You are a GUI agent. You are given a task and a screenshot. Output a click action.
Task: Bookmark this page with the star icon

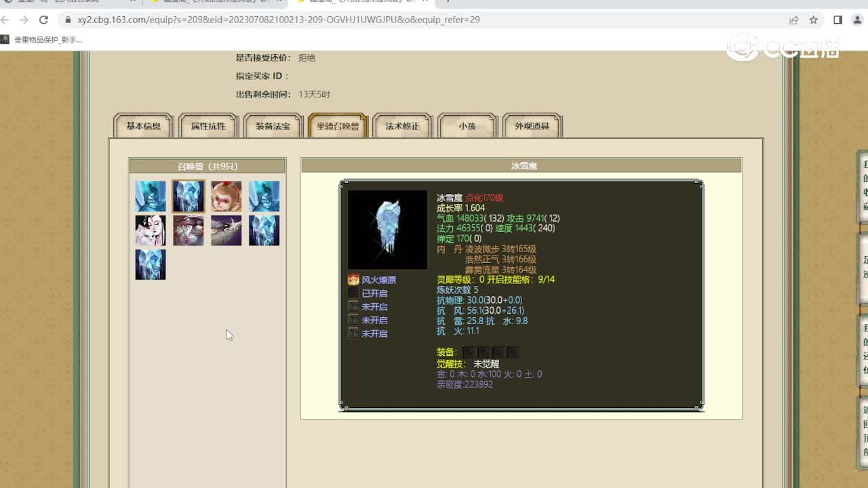pos(814,20)
